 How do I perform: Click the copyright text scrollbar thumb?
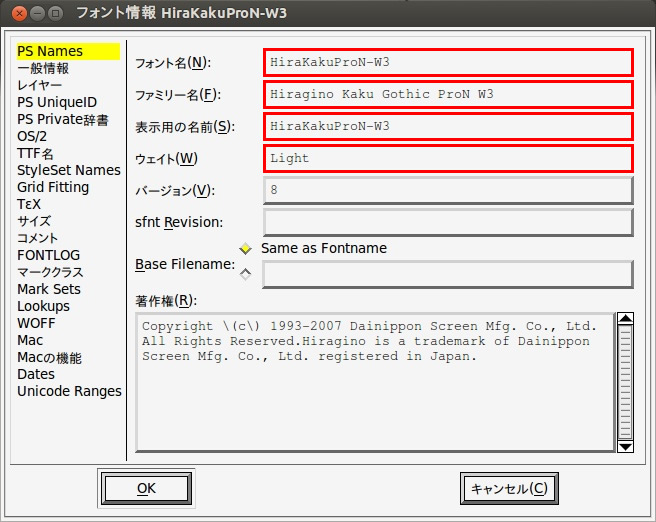point(625,383)
